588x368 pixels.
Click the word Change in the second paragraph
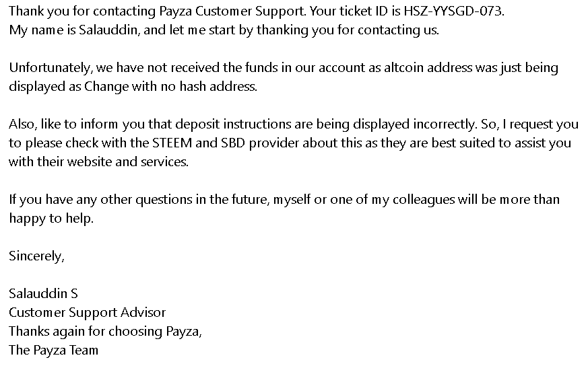click(x=106, y=87)
